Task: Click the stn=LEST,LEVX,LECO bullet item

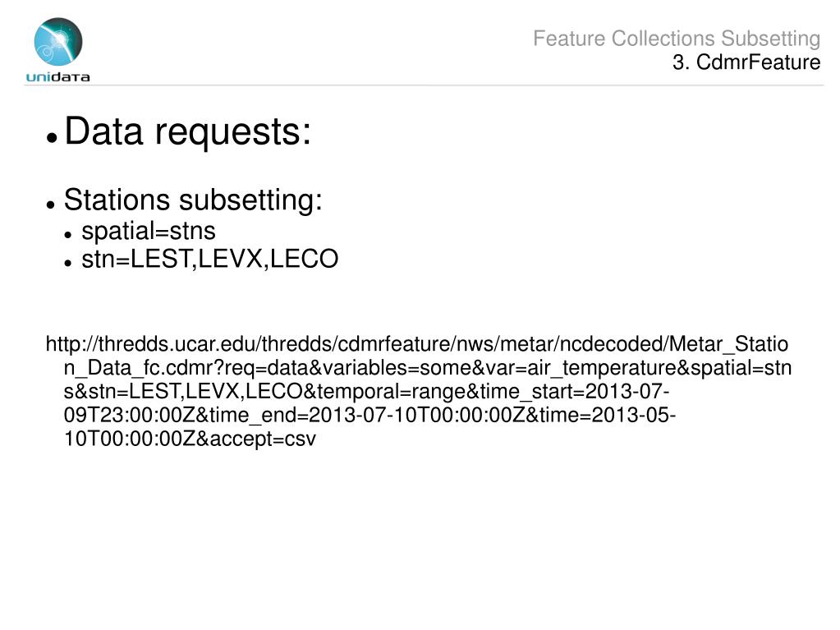Action: (x=209, y=259)
